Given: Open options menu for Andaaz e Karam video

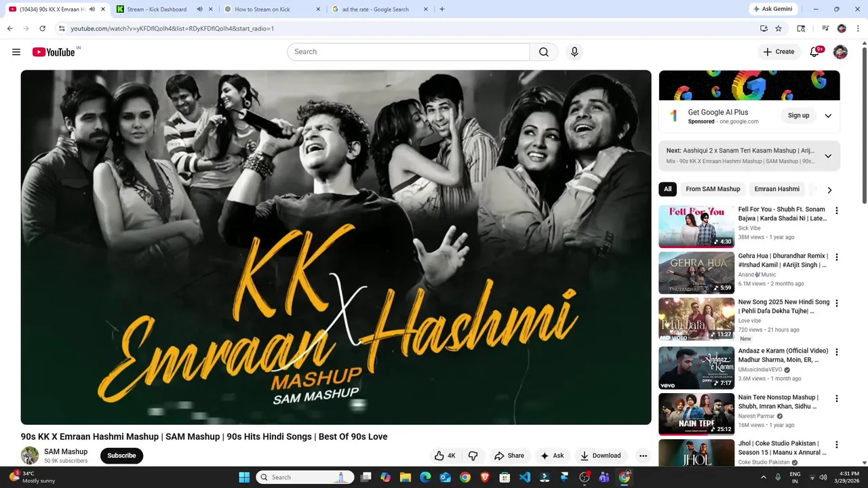Looking at the screenshot, I should coord(836,352).
